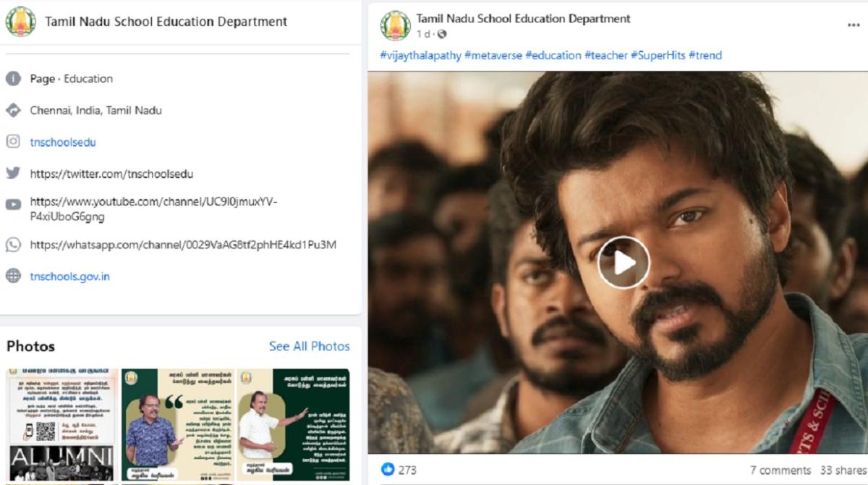Select the #vijaythalapathy hashtag
This screenshot has width=868, height=485.
(x=420, y=55)
